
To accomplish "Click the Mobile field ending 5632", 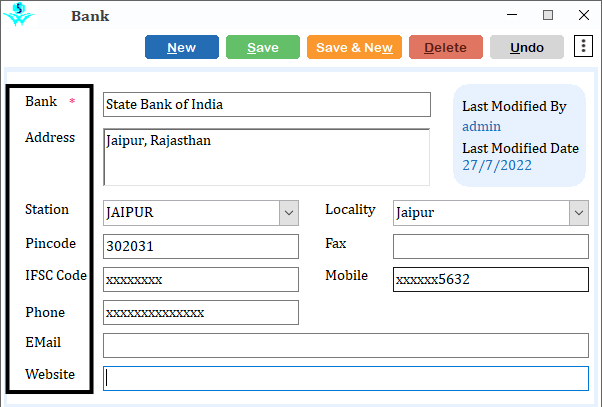I will coord(491,280).
